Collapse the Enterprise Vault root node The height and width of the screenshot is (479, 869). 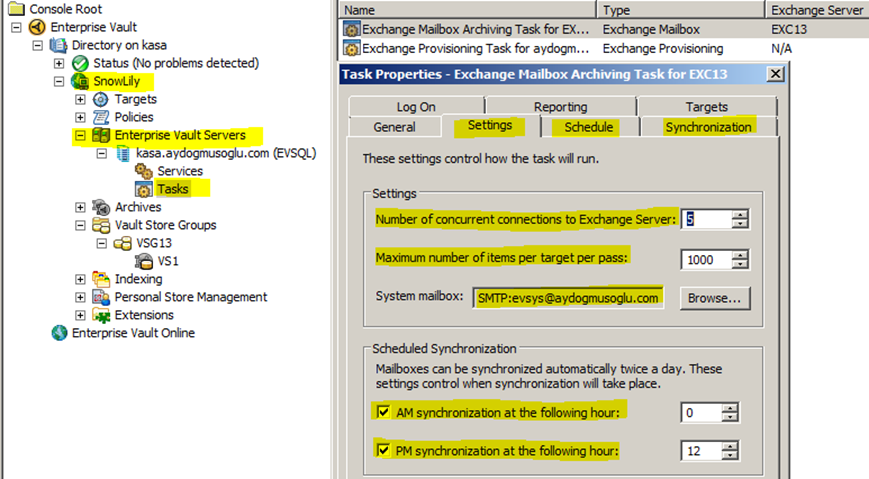pyautogui.click(x=16, y=27)
